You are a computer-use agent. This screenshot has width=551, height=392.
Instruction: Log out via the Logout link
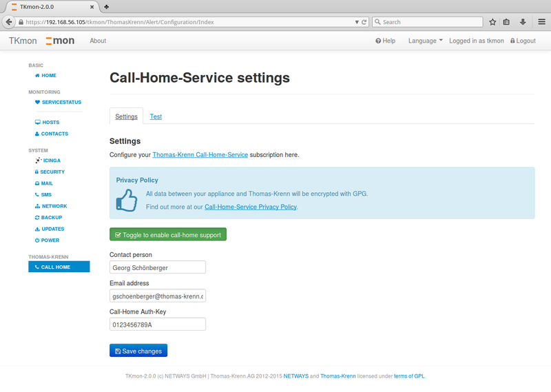(523, 41)
